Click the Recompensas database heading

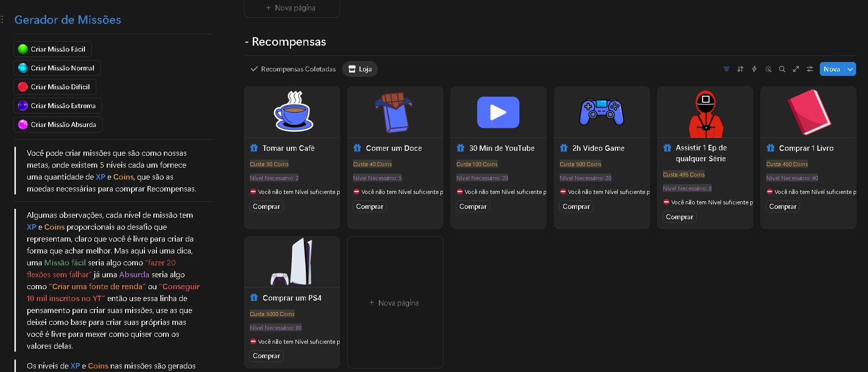coord(289,42)
